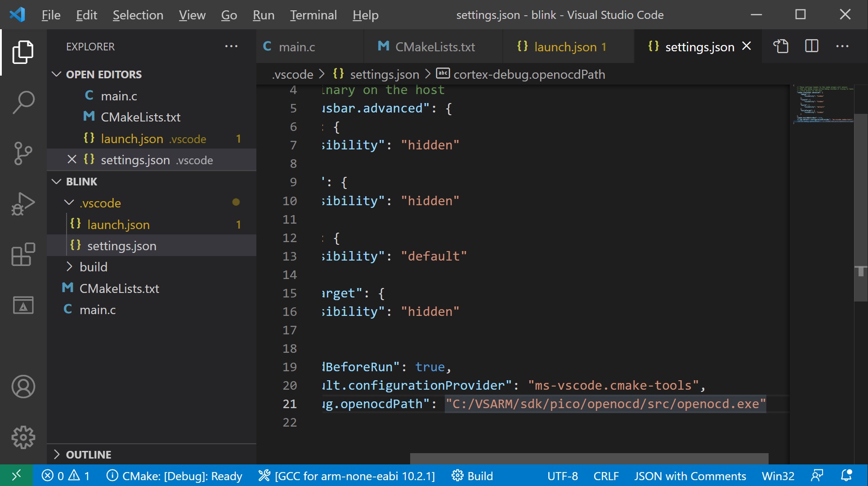Select GCC for arm-none-eabi kit
The height and width of the screenshot is (486, 868).
[347, 476]
